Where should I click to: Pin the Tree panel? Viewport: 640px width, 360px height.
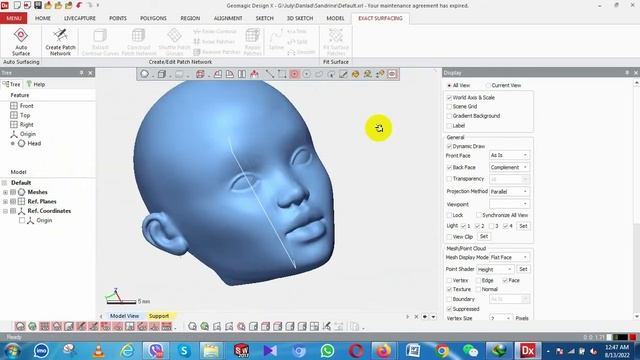pyautogui.click(x=82, y=73)
